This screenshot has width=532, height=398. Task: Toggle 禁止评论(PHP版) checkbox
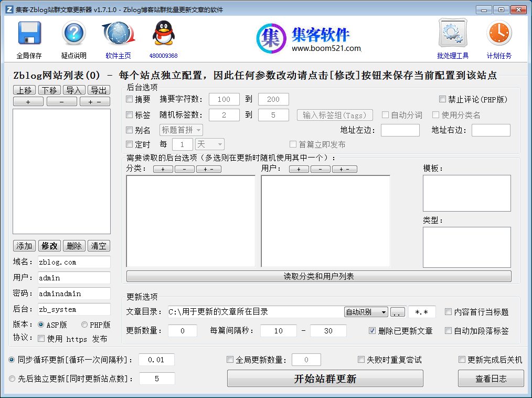(x=442, y=99)
